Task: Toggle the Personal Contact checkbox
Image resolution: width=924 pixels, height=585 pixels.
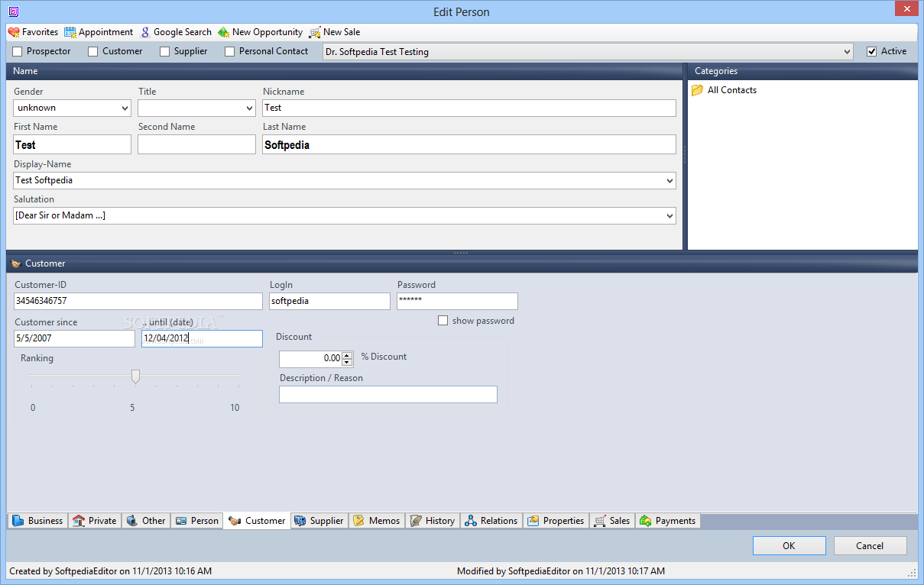Action: 230,52
